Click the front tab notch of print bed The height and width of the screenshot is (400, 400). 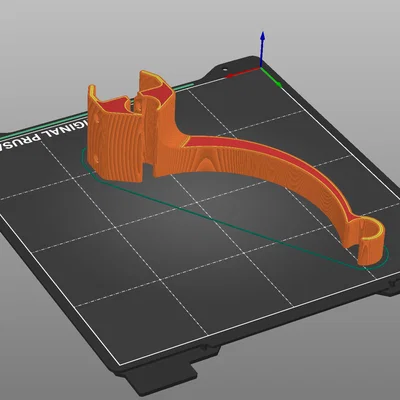click(160, 383)
